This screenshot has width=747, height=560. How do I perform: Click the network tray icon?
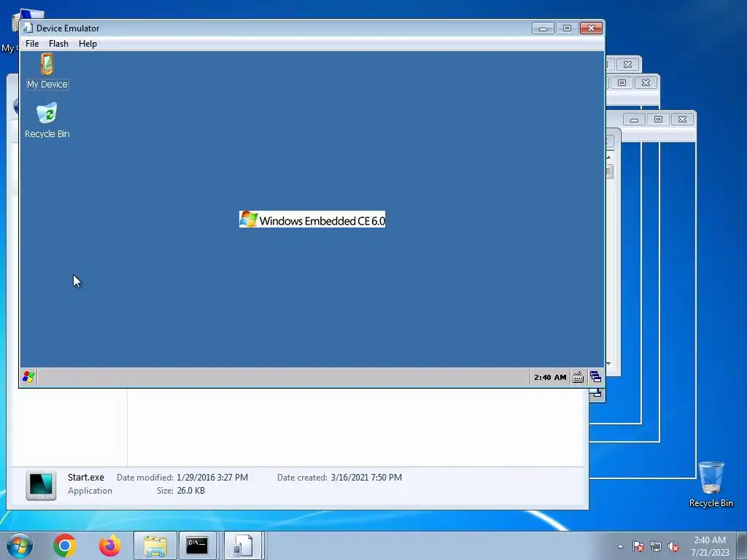pyautogui.click(x=656, y=546)
